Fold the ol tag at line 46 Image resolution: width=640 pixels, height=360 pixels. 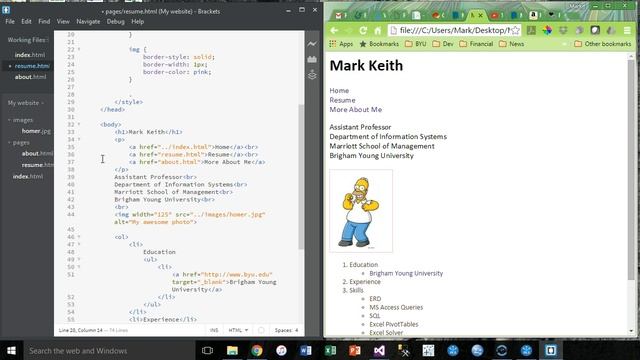(79, 237)
